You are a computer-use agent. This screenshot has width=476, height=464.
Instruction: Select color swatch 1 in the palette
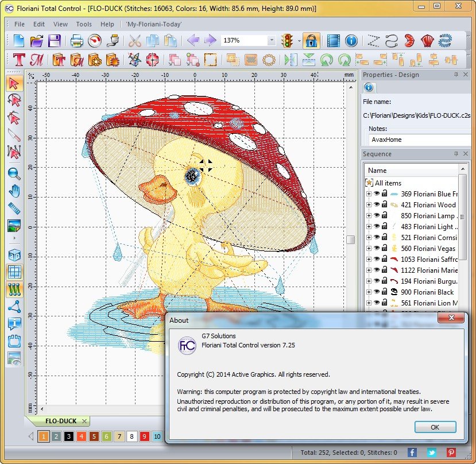point(44,436)
